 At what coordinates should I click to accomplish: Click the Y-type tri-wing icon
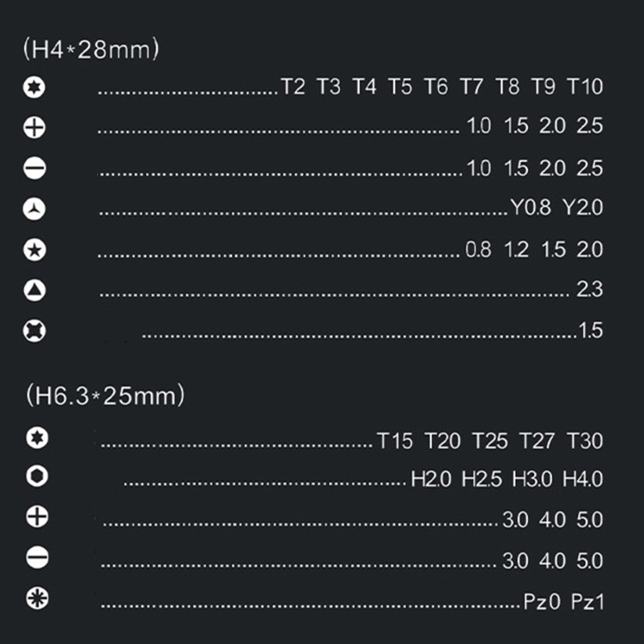tap(34, 209)
